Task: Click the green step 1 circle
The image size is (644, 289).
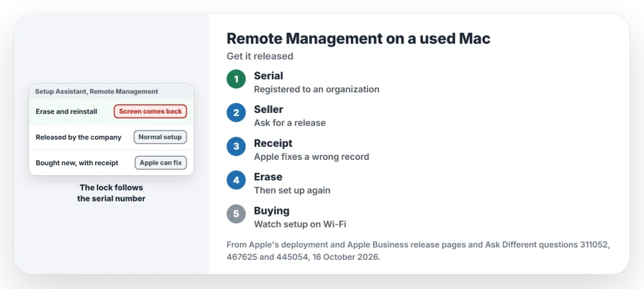Action: point(236,79)
